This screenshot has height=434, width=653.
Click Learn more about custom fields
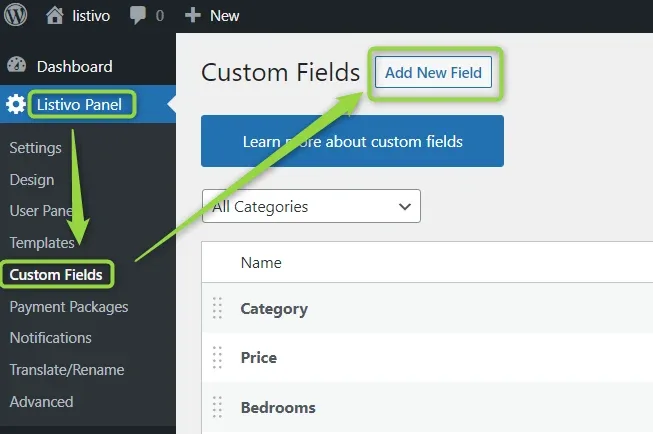[x=352, y=141]
